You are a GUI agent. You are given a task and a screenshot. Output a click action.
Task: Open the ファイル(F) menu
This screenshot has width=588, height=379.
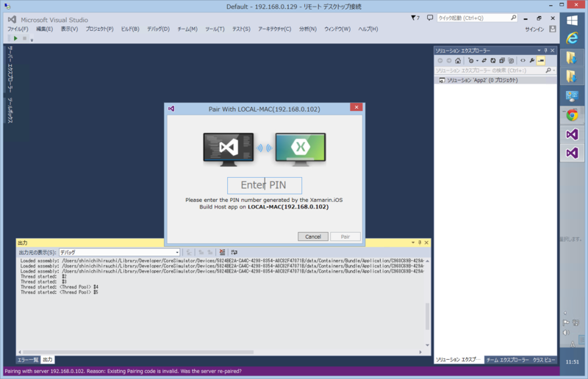click(18, 29)
